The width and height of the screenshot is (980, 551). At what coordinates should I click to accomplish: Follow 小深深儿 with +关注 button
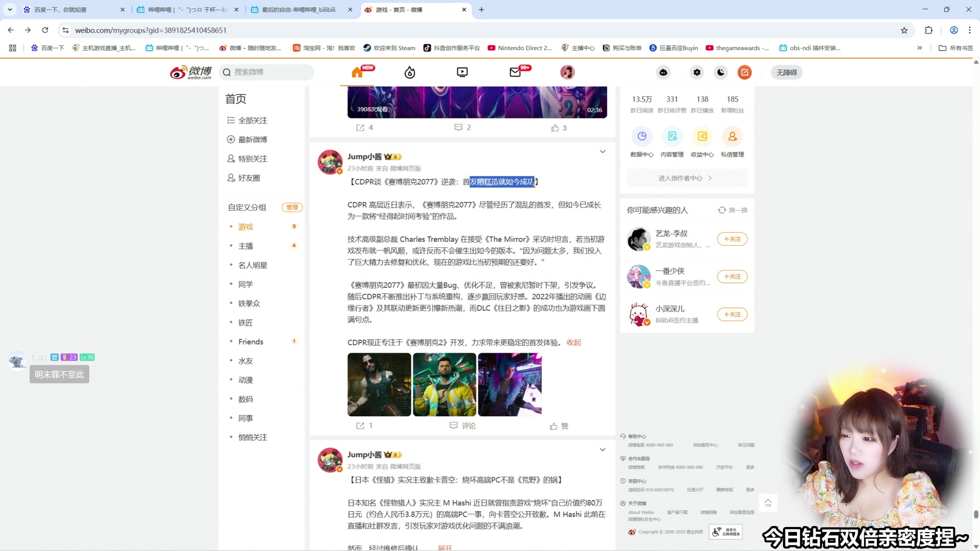(732, 314)
